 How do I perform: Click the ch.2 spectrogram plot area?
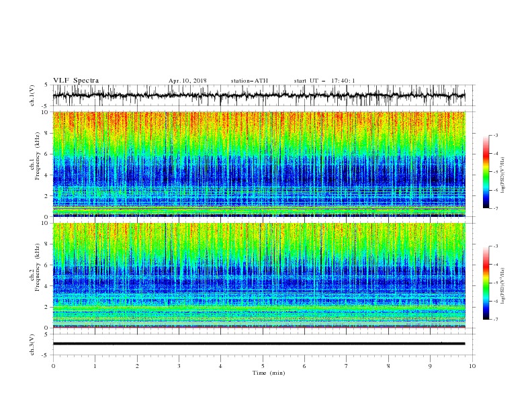[x=259, y=275]
